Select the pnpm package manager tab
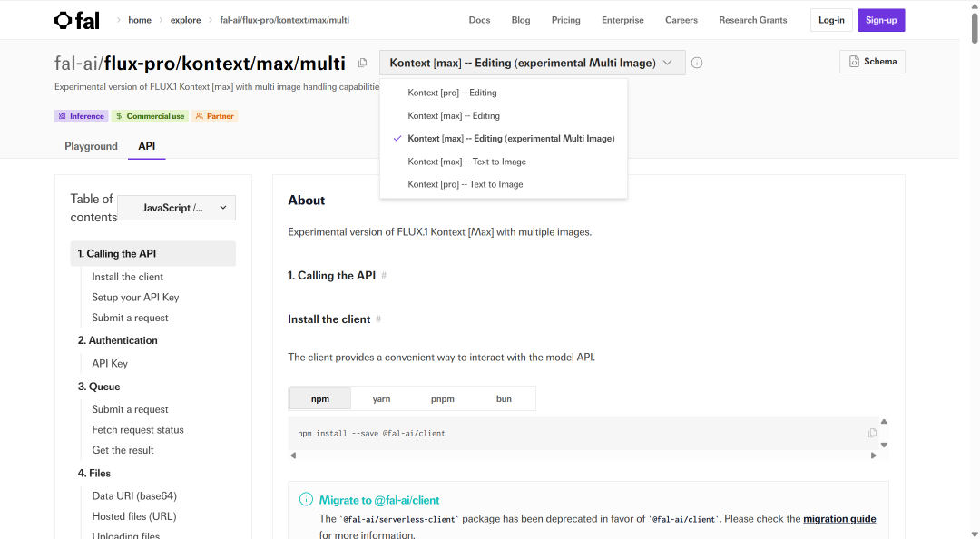Viewport: 980px width, 539px height. pyautogui.click(x=443, y=398)
